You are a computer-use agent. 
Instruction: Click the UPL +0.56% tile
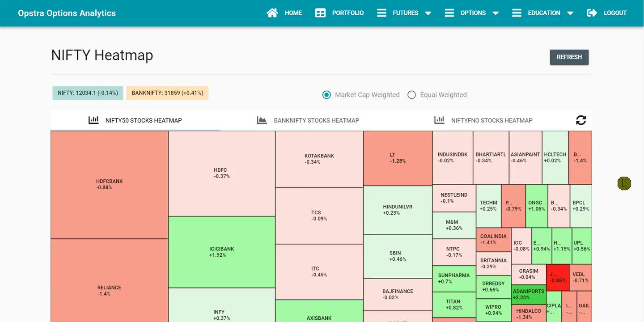[582, 246]
